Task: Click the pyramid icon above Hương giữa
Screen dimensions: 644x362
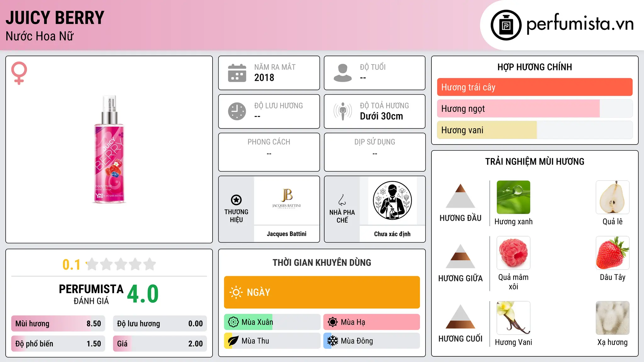Action: point(461,256)
